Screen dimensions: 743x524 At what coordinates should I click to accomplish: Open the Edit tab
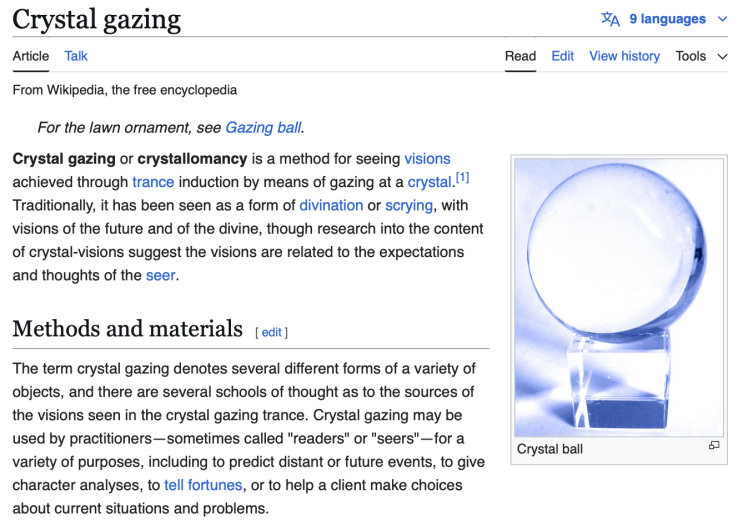pyautogui.click(x=562, y=56)
